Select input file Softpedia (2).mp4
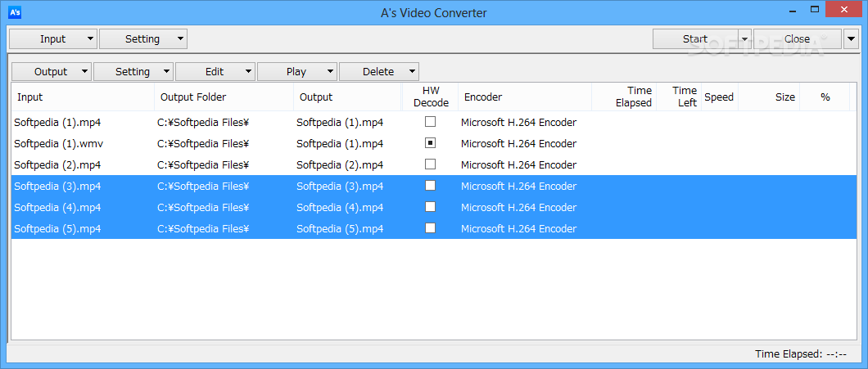 (x=57, y=164)
